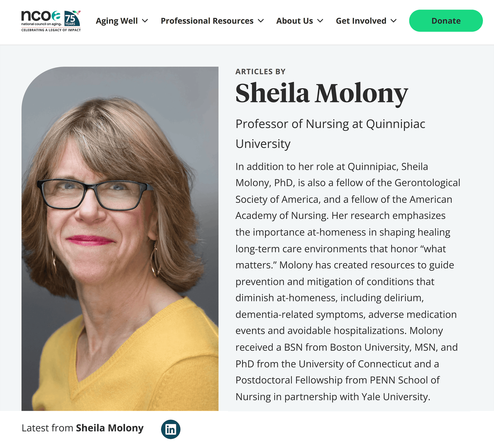This screenshot has width=494, height=448.
Task: Open the Aging Well menu label
Action: tap(117, 21)
